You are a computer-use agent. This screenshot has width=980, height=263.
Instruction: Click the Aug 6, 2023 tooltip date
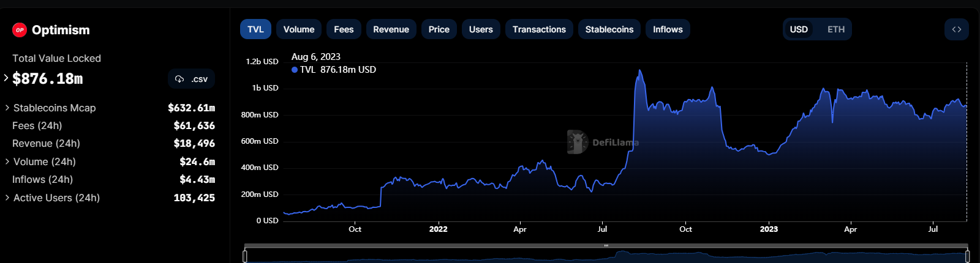(x=316, y=56)
